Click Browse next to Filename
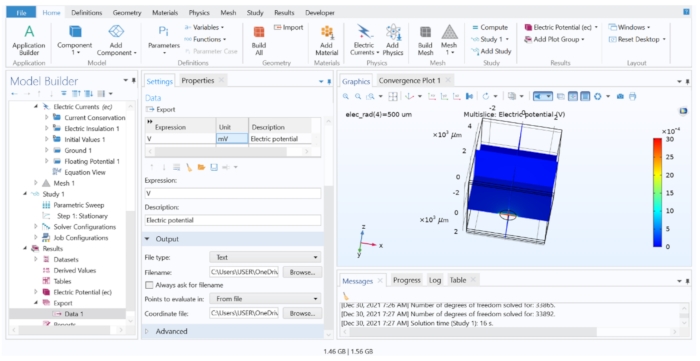 (x=302, y=272)
